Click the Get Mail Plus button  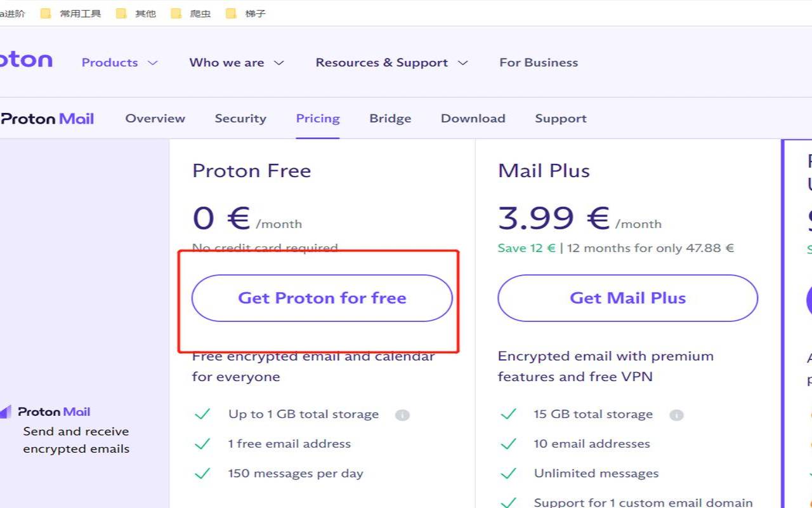point(627,298)
